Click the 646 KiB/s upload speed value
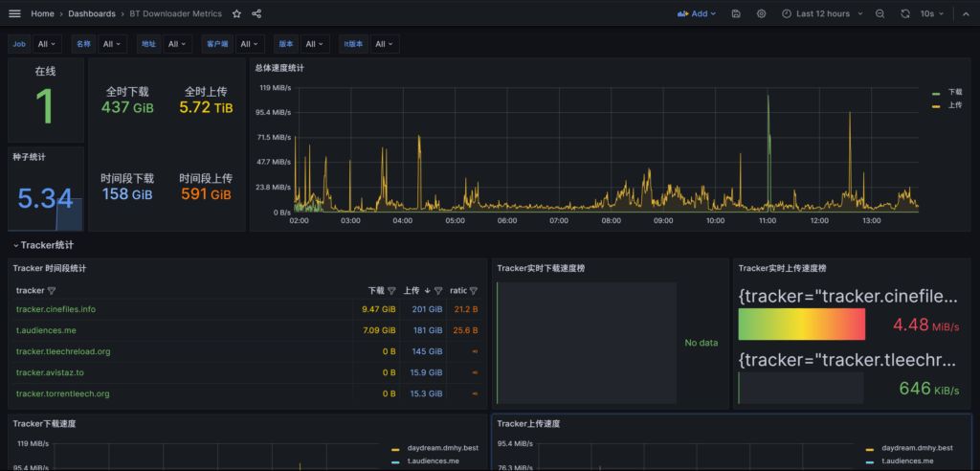The image size is (980, 471). pyautogui.click(x=929, y=389)
